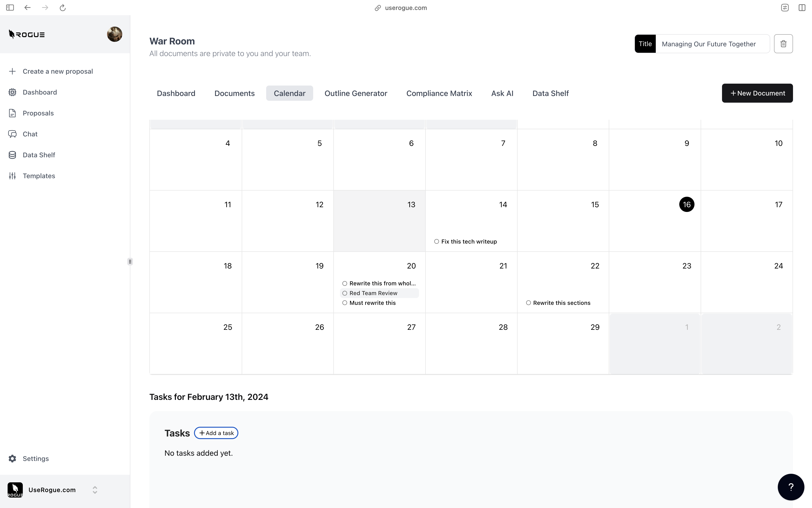Expand the UseRogue.com workspace switcher
This screenshot has height=508, width=812.
pyautogui.click(x=95, y=490)
